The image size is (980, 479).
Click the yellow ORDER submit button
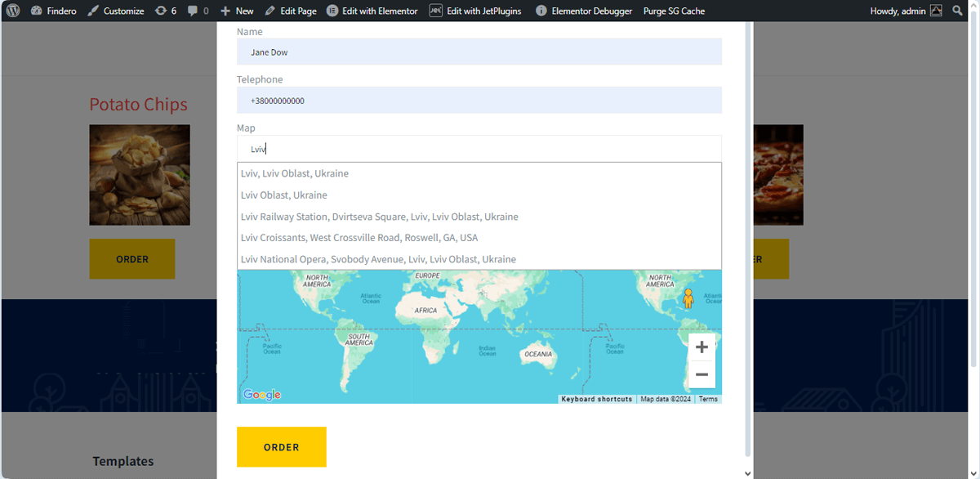click(x=281, y=447)
